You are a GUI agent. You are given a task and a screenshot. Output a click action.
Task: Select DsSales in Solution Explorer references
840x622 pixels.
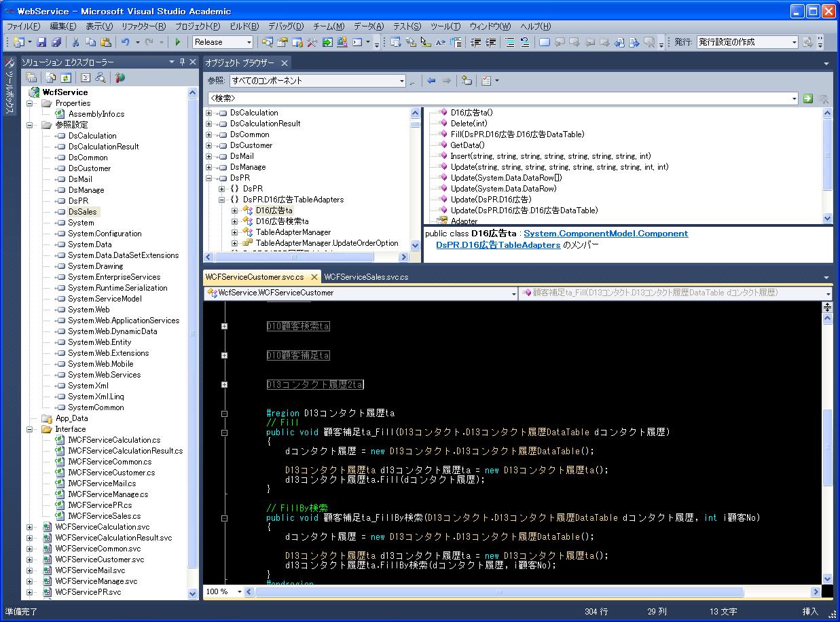pos(82,212)
